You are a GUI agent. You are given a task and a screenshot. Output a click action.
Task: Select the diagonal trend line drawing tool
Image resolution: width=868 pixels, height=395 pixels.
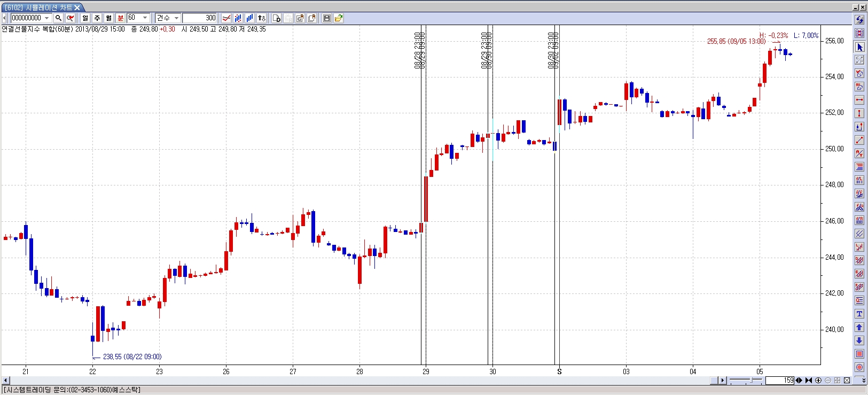point(859,140)
